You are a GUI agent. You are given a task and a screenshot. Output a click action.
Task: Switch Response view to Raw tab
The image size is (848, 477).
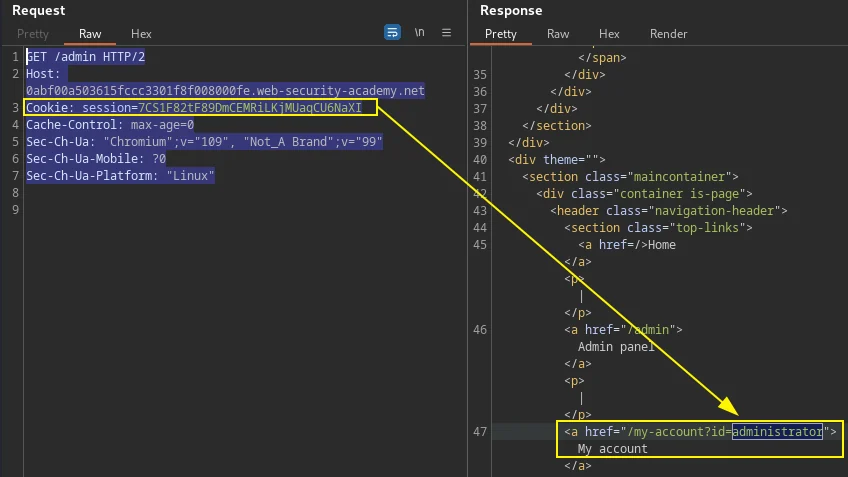(558, 34)
